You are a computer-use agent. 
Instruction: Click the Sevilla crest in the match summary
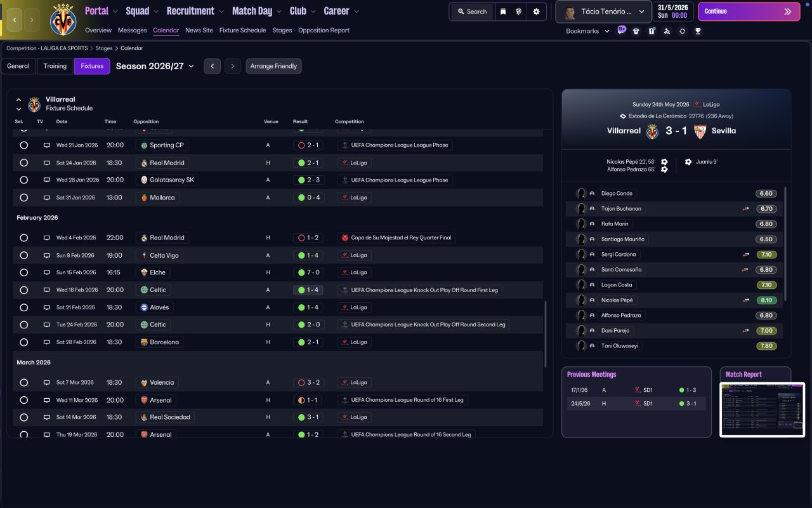[700, 131]
